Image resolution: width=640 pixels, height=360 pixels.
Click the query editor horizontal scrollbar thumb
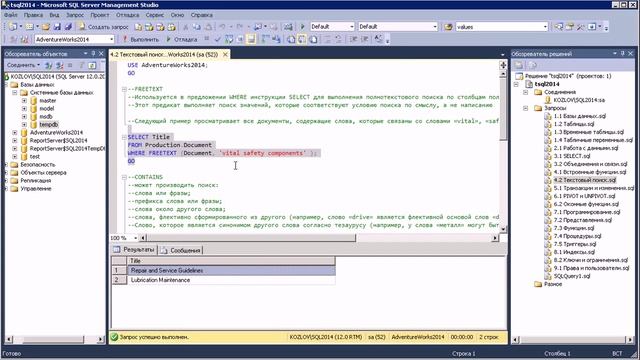pos(251,238)
